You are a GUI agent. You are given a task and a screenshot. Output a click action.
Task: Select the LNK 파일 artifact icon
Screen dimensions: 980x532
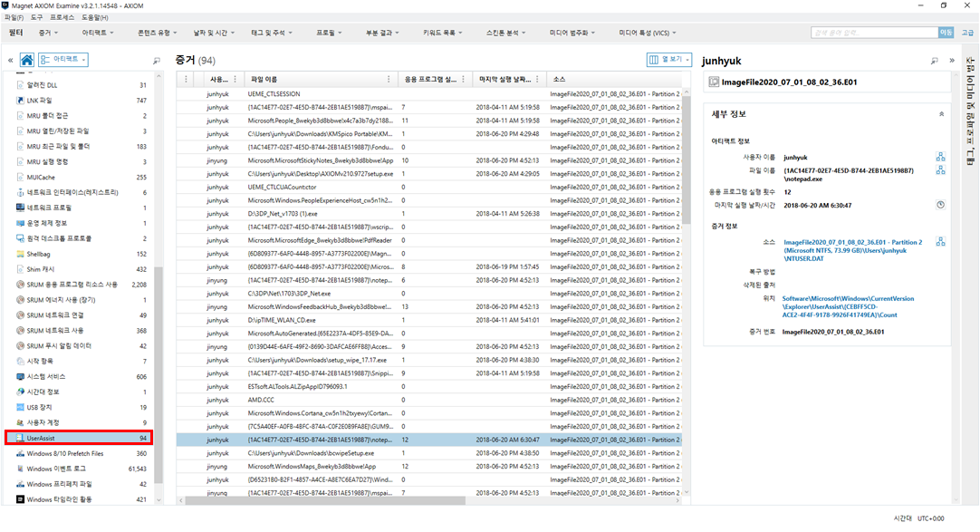20,101
